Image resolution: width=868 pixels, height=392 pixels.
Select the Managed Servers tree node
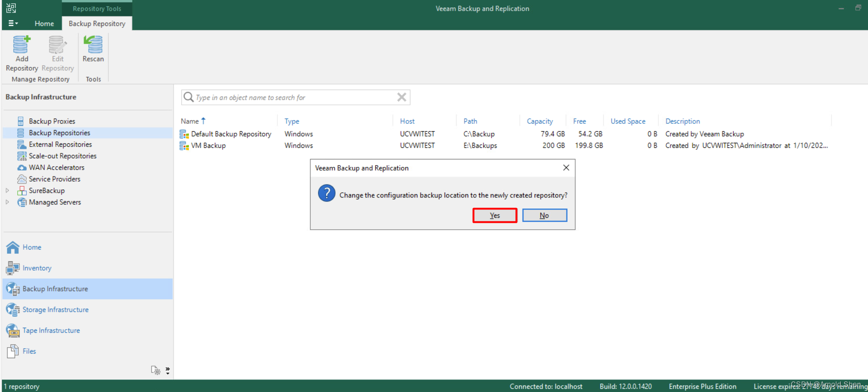click(x=55, y=202)
